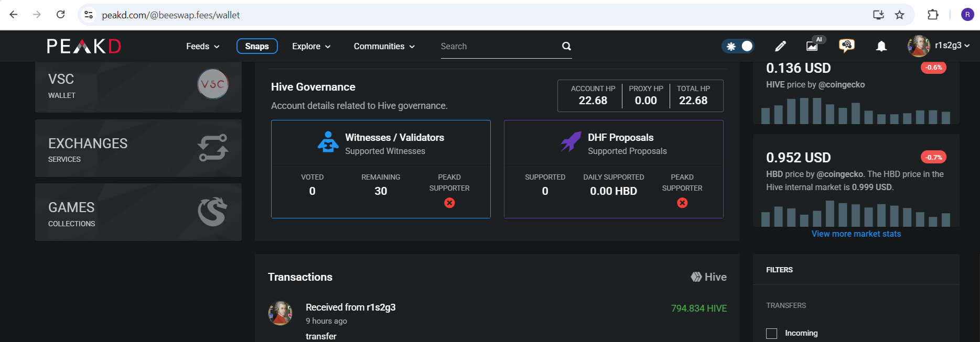Open the AI image tool icon
Image resolution: width=980 pixels, height=342 pixels.
point(812,46)
